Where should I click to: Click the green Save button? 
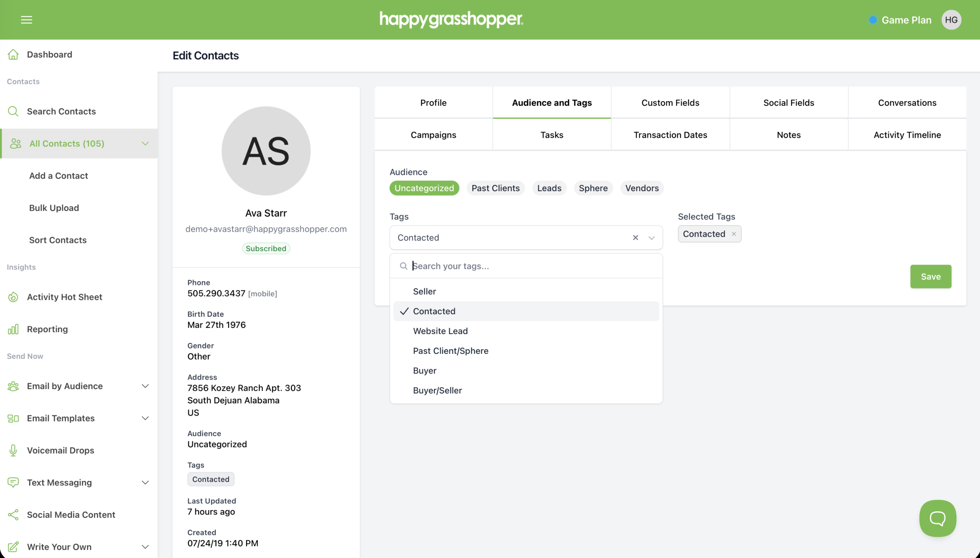click(x=930, y=277)
